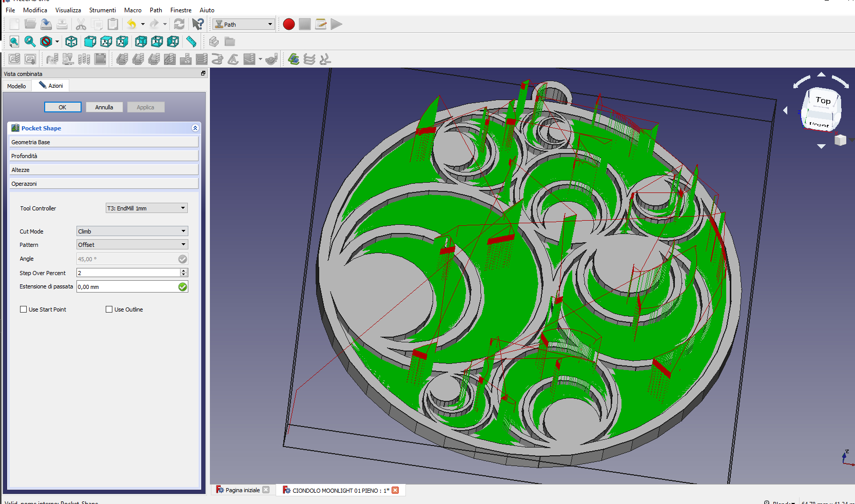855x504 pixels.
Task: Open the undo history dropdown arrow
Action: 143,24
